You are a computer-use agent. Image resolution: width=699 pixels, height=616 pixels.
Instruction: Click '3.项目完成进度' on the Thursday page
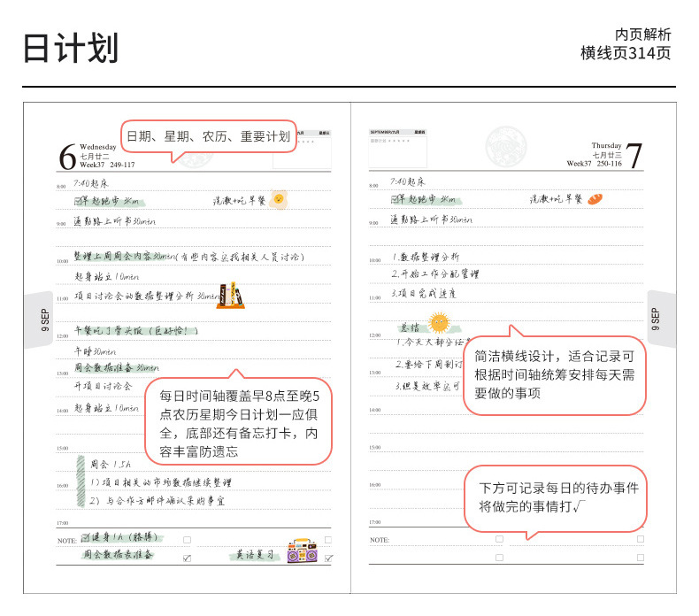tap(424, 294)
